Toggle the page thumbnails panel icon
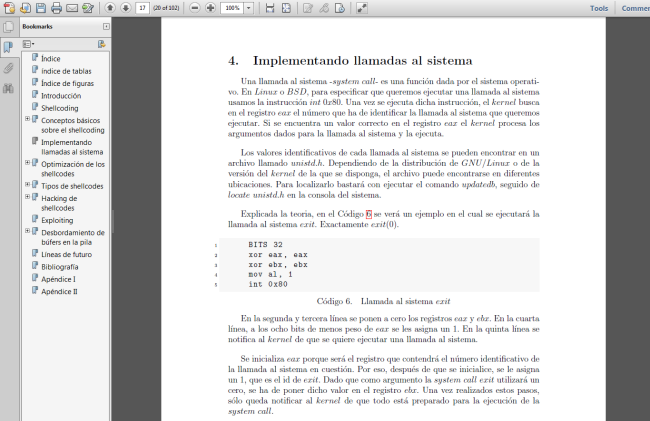 click(x=8, y=27)
